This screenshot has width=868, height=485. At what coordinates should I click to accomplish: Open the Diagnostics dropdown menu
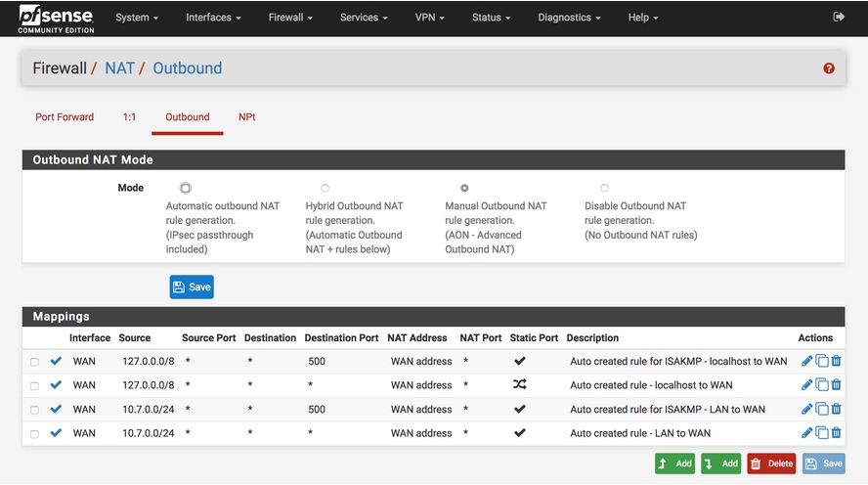[569, 18]
